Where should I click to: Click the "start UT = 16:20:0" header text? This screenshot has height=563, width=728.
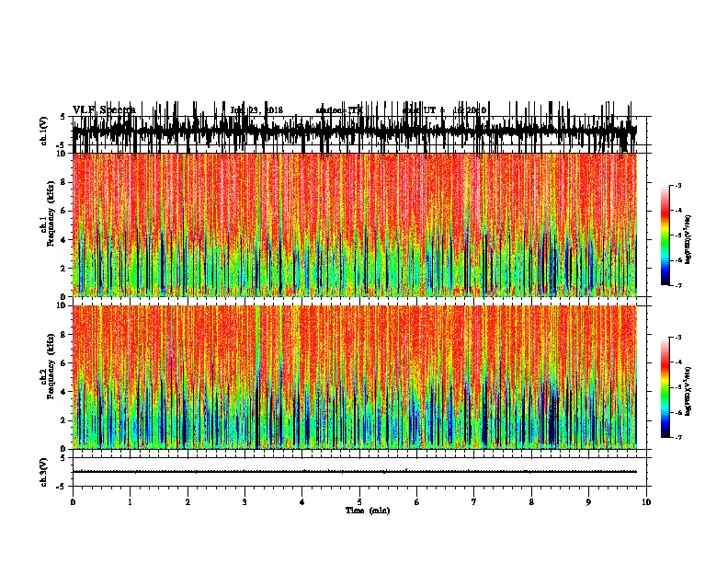(444, 110)
